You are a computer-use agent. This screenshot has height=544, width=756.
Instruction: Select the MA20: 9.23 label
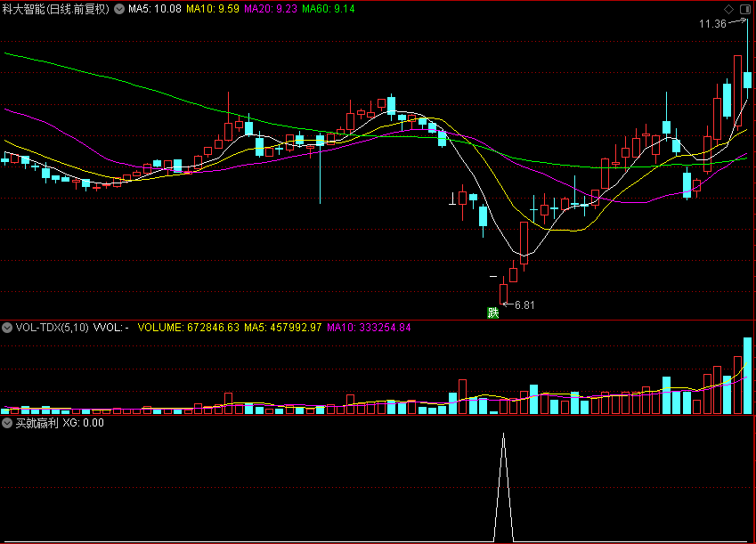pos(271,9)
